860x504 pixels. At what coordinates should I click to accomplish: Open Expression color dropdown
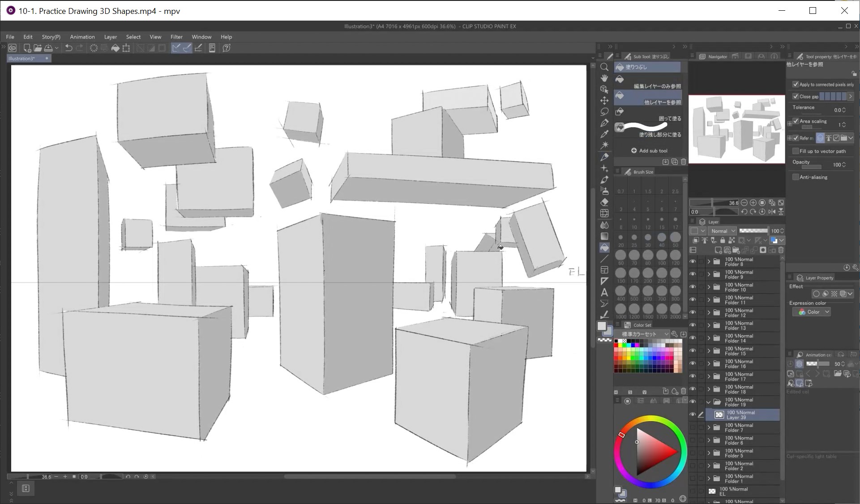812,312
